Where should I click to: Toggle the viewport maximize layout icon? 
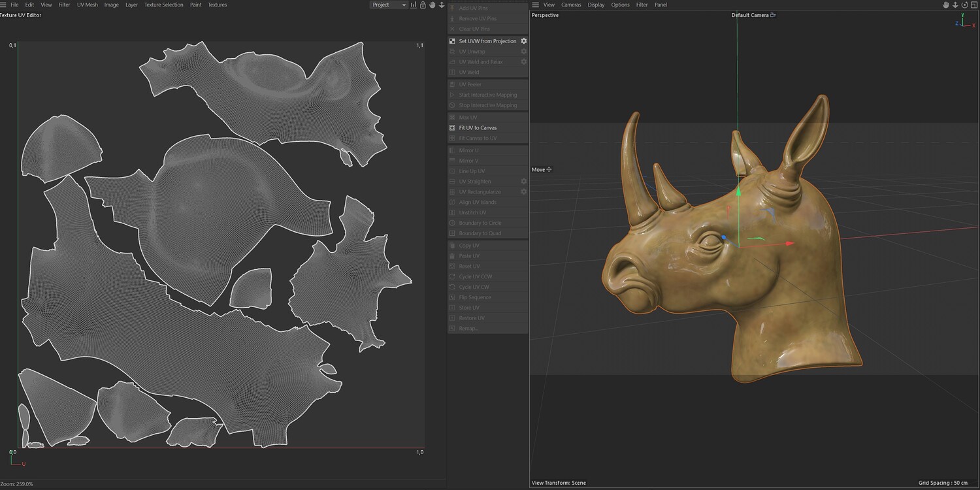pos(973,5)
